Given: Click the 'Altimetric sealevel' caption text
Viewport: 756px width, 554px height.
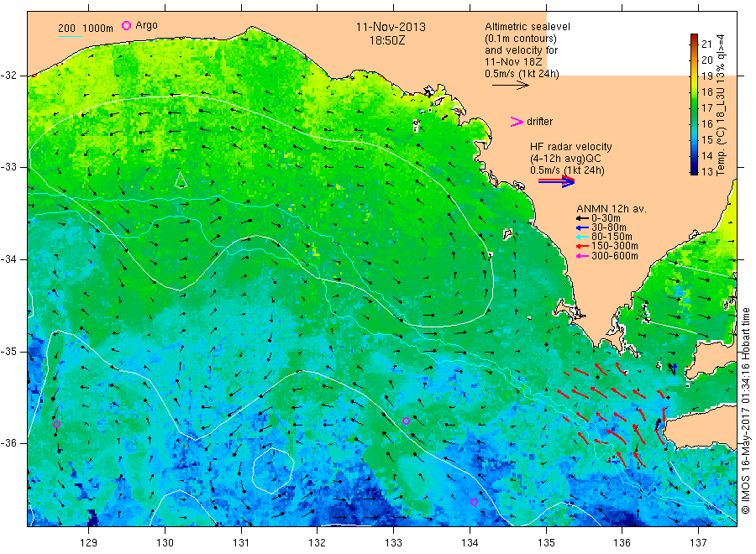Looking at the screenshot, I should [528, 27].
